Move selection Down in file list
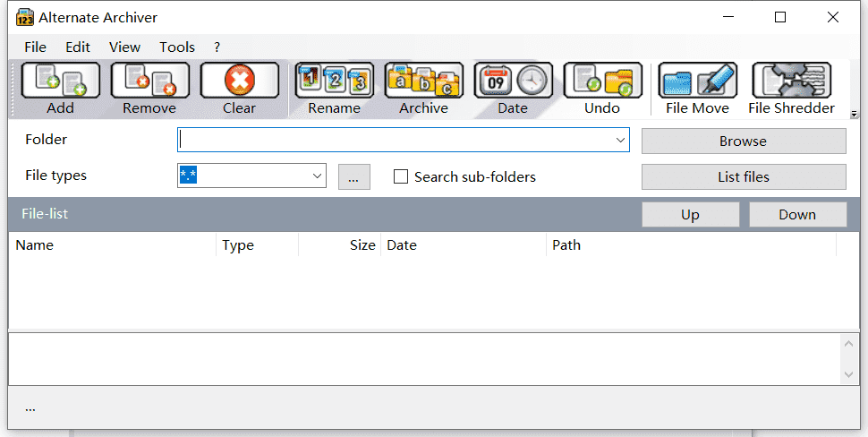 [x=797, y=214]
